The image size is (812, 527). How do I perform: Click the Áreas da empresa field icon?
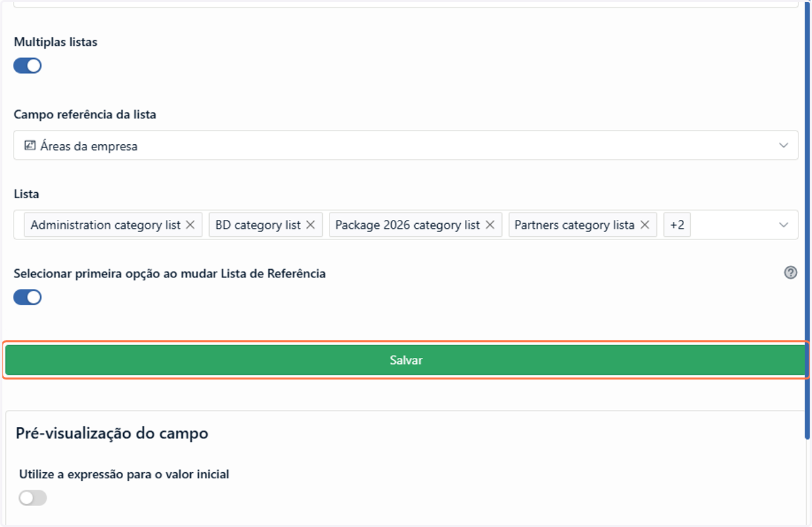30,145
